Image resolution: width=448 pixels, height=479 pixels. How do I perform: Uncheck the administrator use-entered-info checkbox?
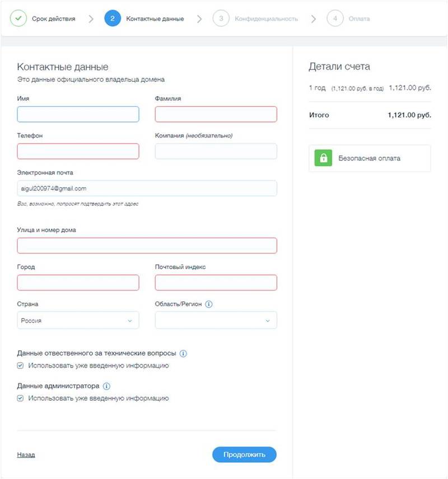(21, 398)
